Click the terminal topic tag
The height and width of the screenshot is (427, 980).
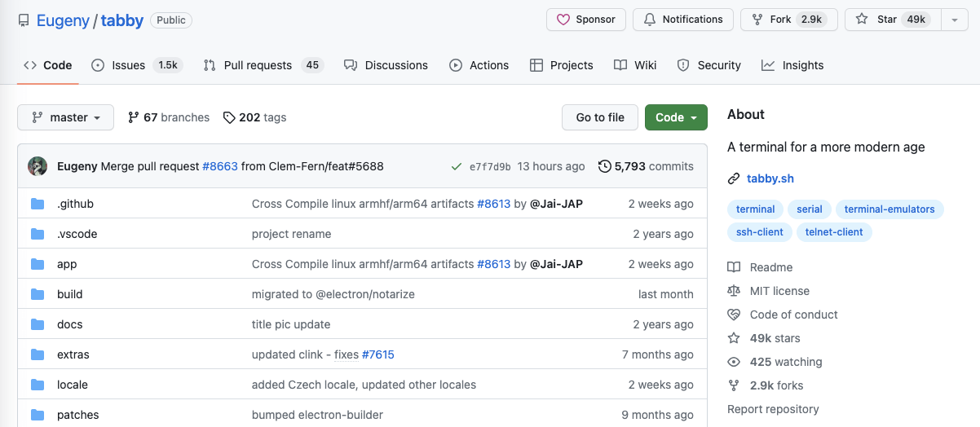click(x=755, y=209)
